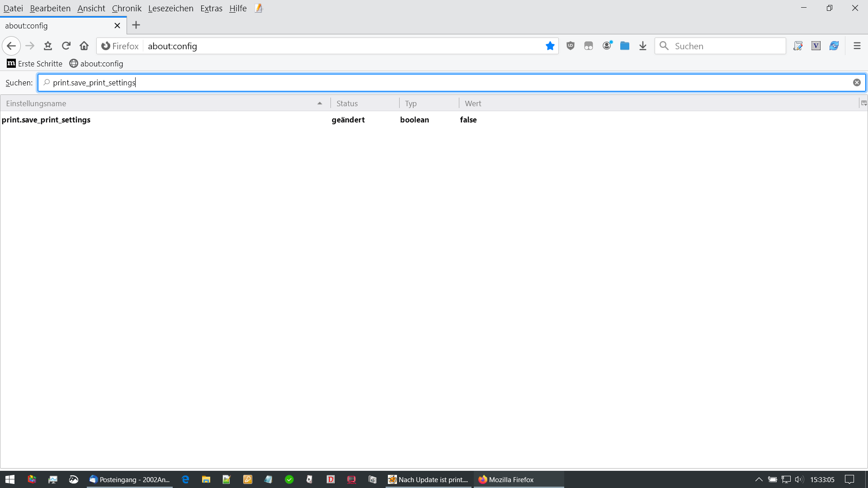This screenshot has height=488, width=868.
Task: Sort by Einstellungsname column arrow
Action: (x=320, y=103)
